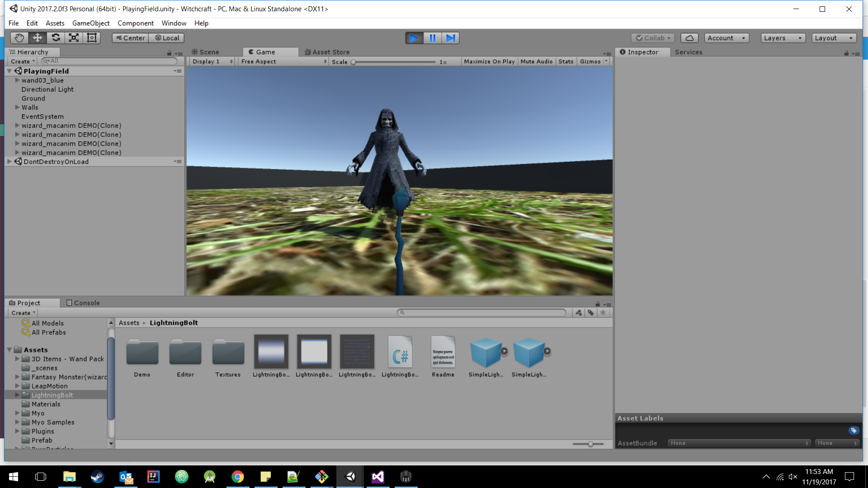This screenshot has width=868, height=488.
Task: Switch to the Console tab
Action: click(83, 303)
